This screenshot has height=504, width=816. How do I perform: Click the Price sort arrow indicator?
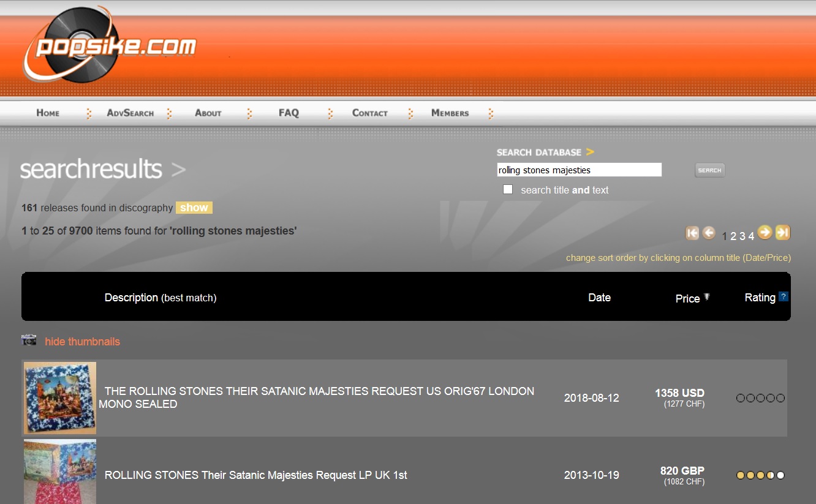pyautogui.click(x=706, y=297)
